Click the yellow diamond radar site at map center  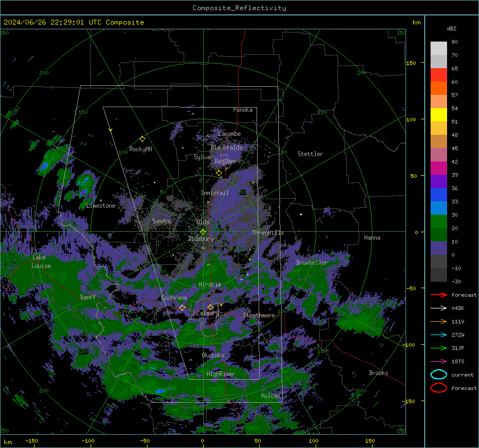point(203,232)
